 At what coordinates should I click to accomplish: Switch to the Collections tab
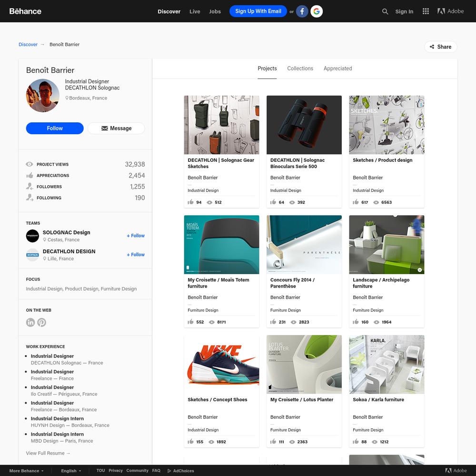point(300,69)
